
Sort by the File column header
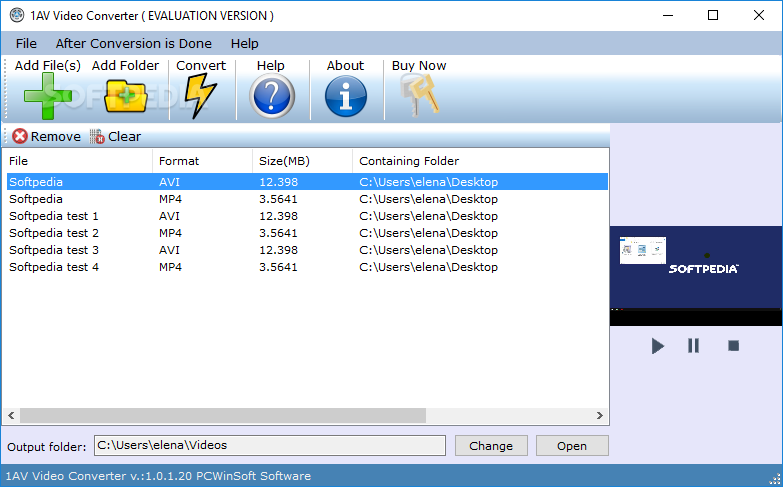click(x=77, y=161)
